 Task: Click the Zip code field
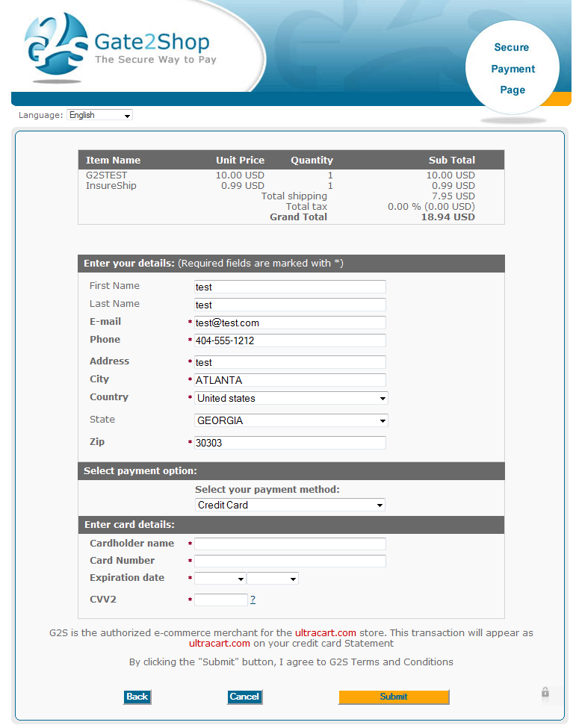pyautogui.click(x=290, y=443)
